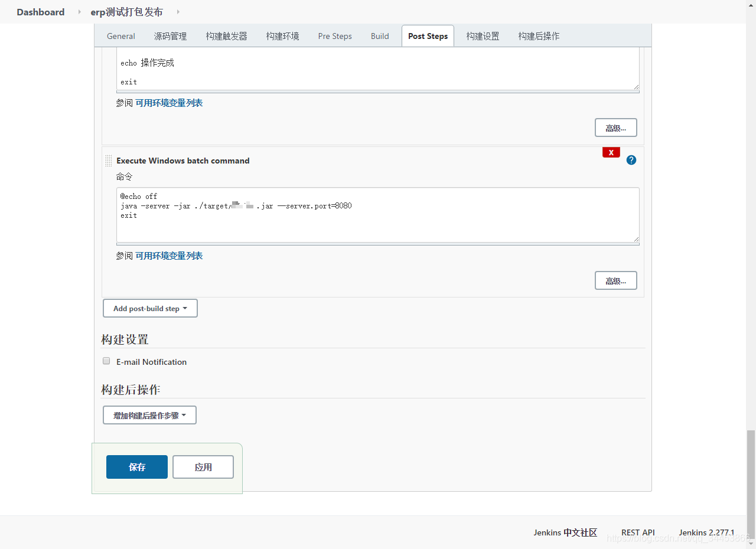Toggle E-mail Notification checkbox
This screenshot has height=549, width=756.
click(x=106, y=361)
